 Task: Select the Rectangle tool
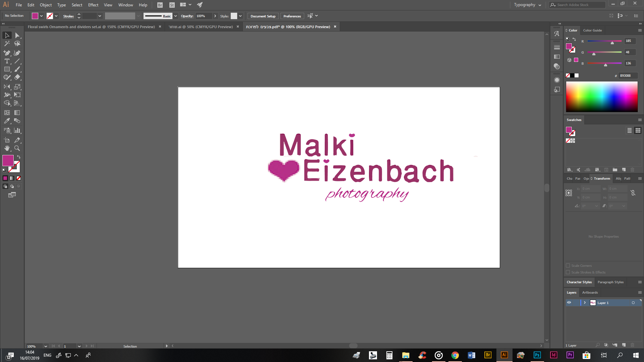(7, 69)
